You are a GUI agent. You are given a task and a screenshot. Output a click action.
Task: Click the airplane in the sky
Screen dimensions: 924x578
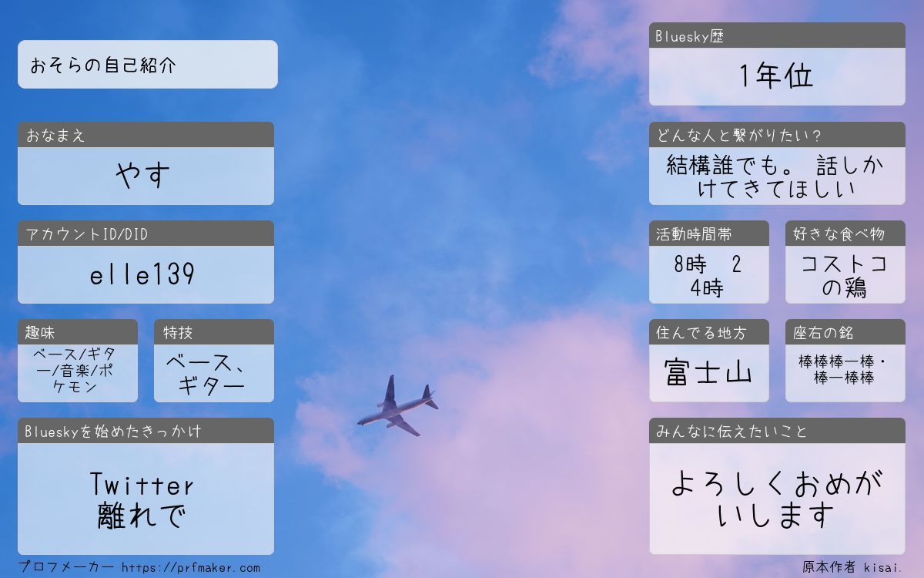(x=397, y=407)
